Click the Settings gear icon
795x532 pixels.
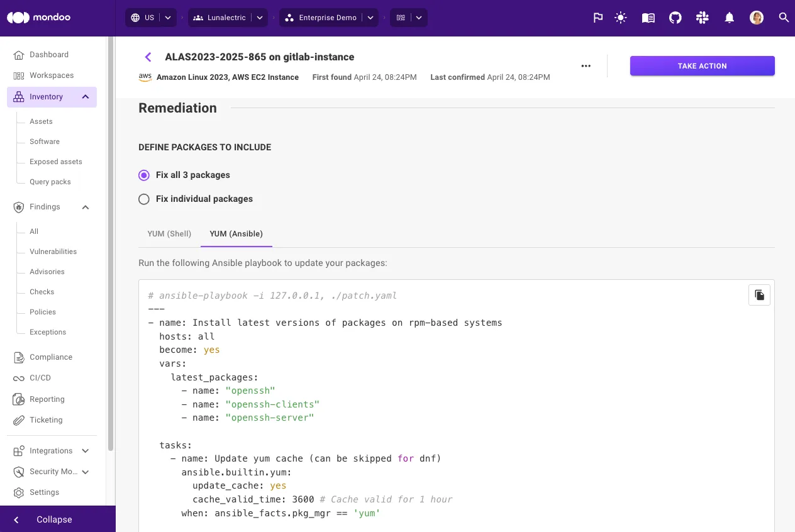pyautogui.click(x=19, y=492)
